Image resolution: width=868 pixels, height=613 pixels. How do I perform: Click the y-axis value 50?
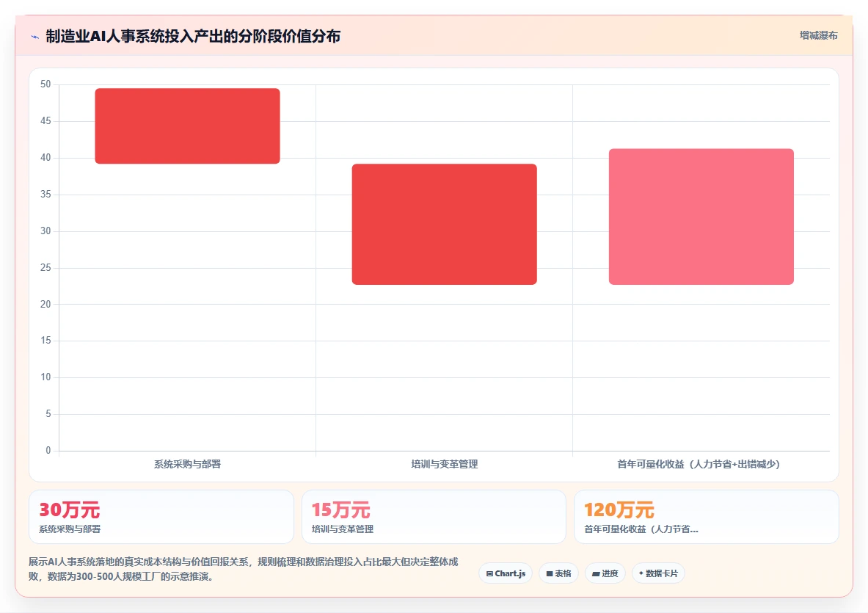coord(45,84)
